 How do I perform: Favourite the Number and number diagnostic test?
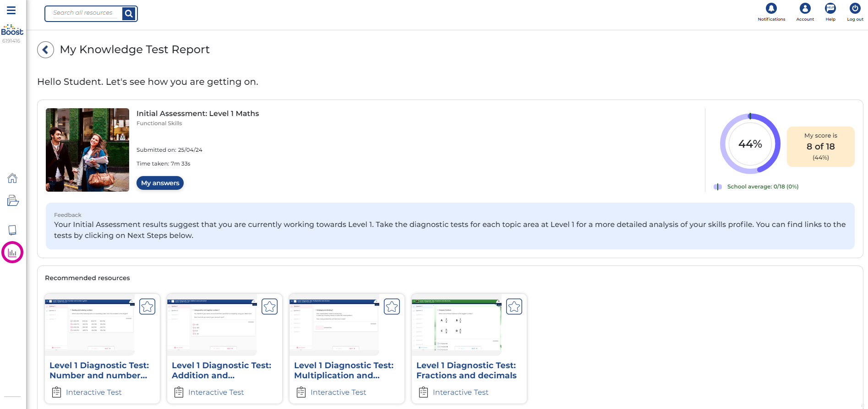coord(147,306)
